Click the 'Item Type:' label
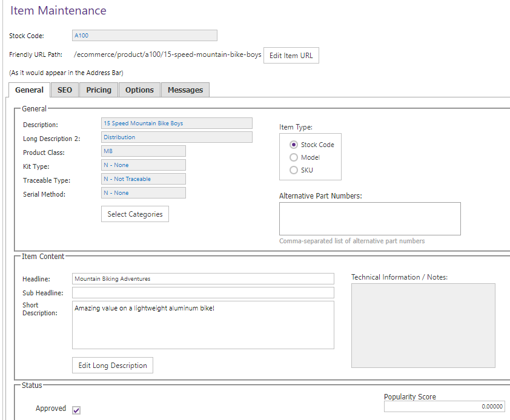Viewport: 510px width, 420px height. click(296, 127)
